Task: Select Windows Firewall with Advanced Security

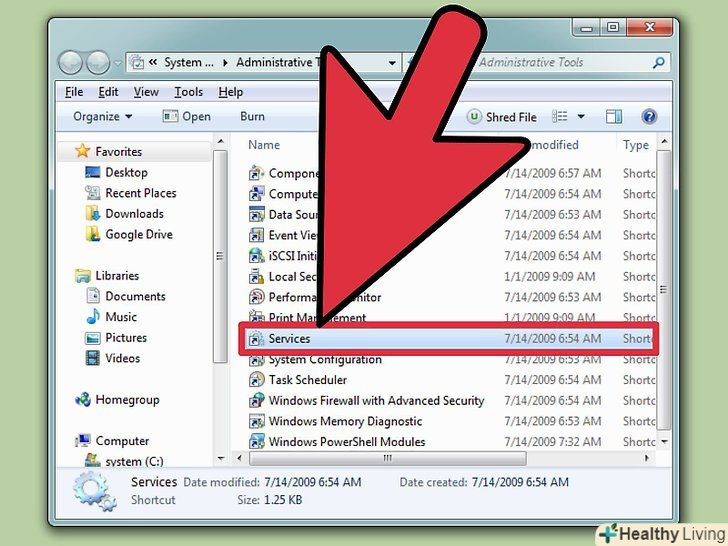Action: point(377,401)
